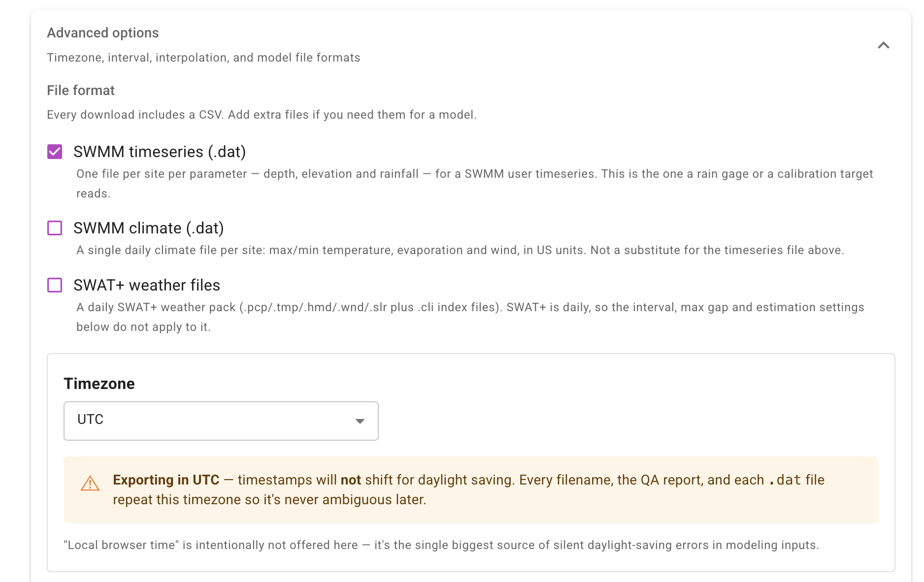Click the SWMM climate (.dat) label

[149, 228]
